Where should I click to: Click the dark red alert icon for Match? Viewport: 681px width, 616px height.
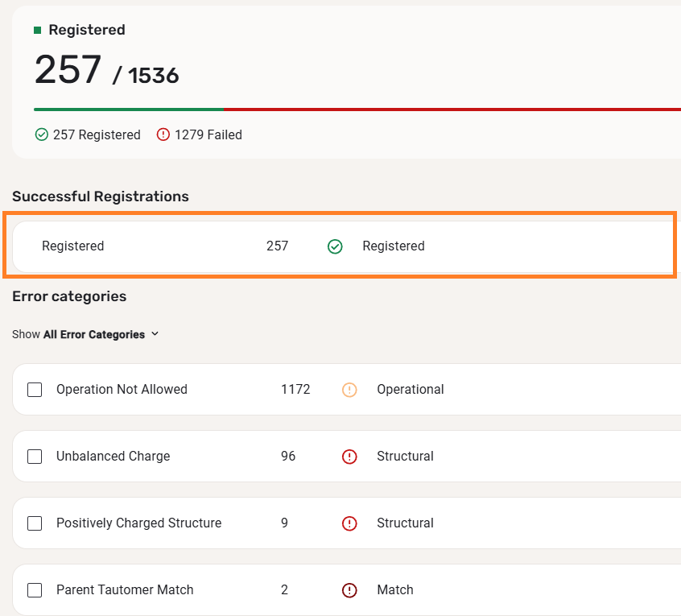(x=349, y=590)
